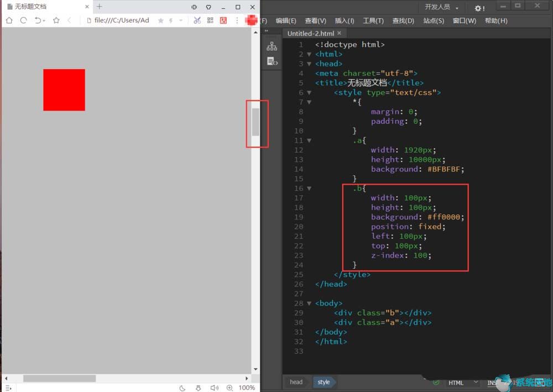The image size is (553, 392).
Task: Open the skin shirt icon in titlebar
Action: [209, 7]
